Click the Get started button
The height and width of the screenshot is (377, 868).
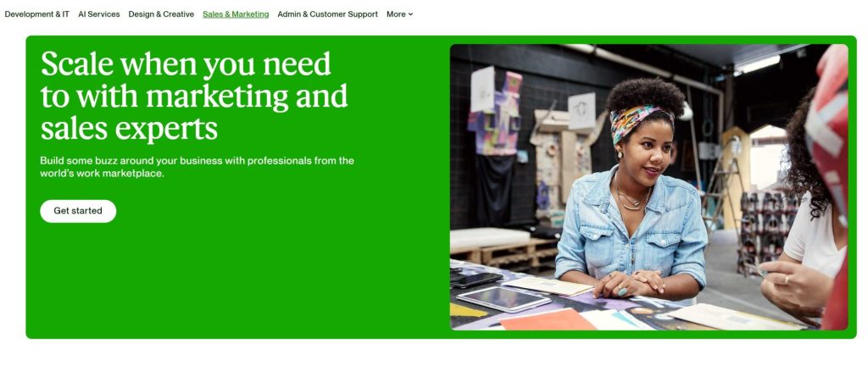78,211
